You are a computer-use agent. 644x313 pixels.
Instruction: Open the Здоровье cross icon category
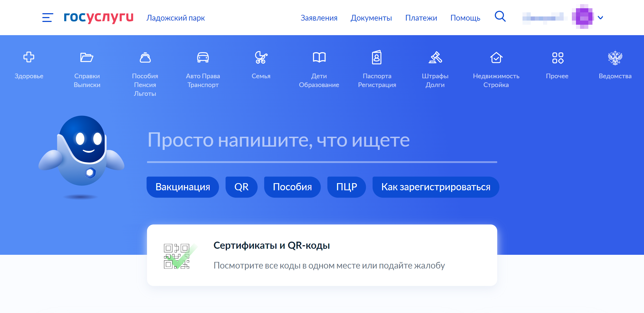tap(29, 57)
